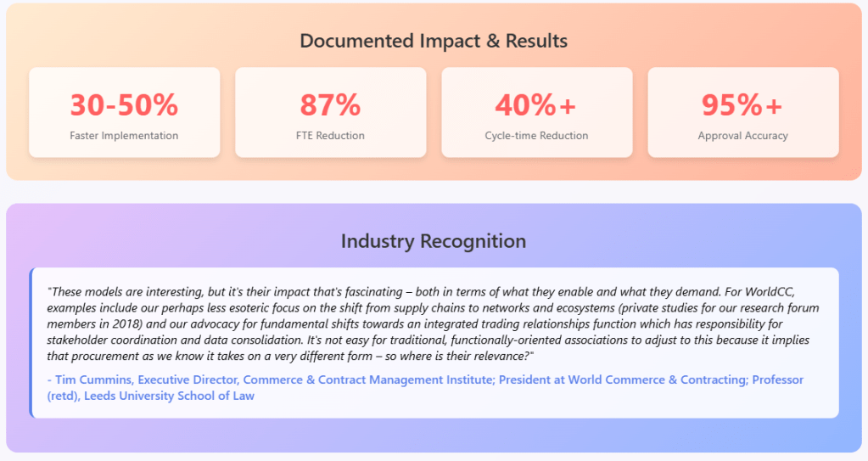Click the "FTE Reduction" label

[x=330, y=136]
